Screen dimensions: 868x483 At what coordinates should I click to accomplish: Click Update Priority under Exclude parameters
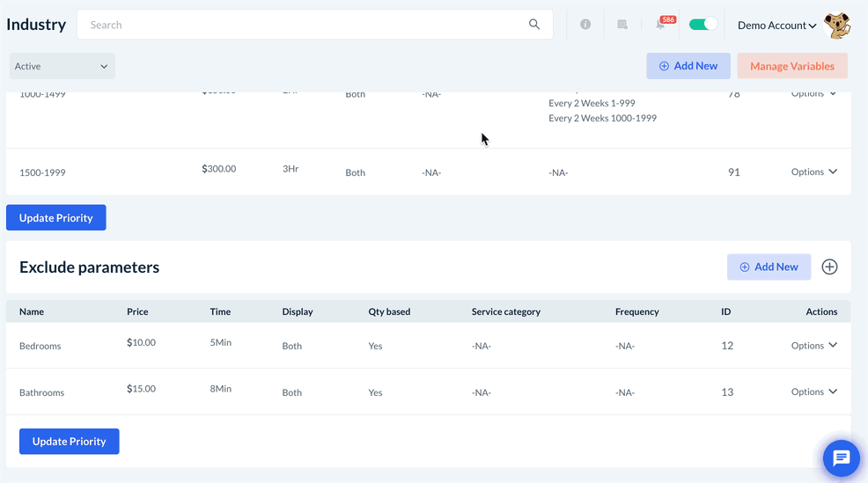[70, 441]
